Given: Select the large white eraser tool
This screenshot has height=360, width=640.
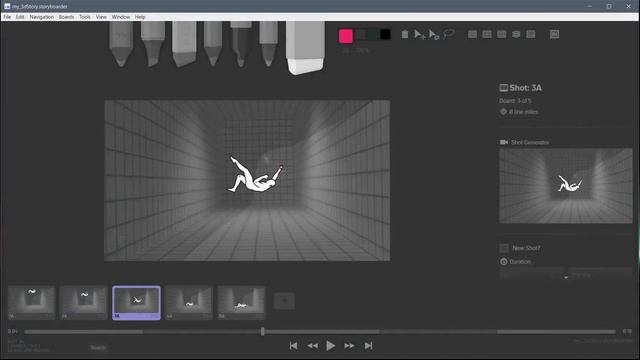Looking at the screenshot, I should point(305,48).
